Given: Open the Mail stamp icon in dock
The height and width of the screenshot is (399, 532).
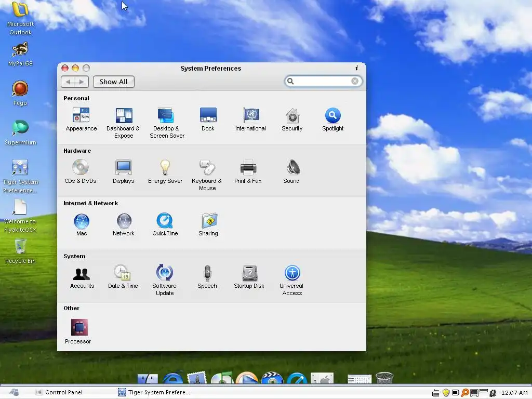Looking at the screenshot, I should click(197, 378).
